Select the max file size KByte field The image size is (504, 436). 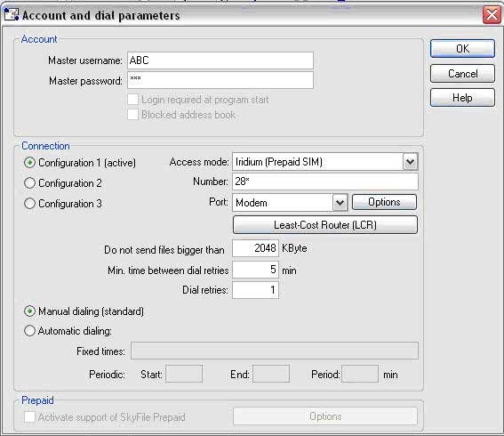pyautogui.click(x=255, y=248)
